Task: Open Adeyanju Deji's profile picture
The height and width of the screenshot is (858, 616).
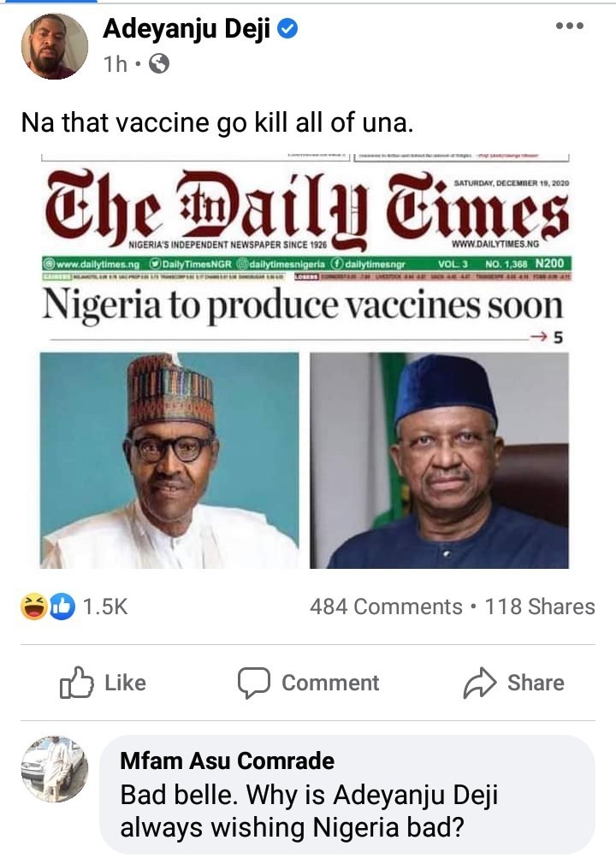Action: (54, 46)
